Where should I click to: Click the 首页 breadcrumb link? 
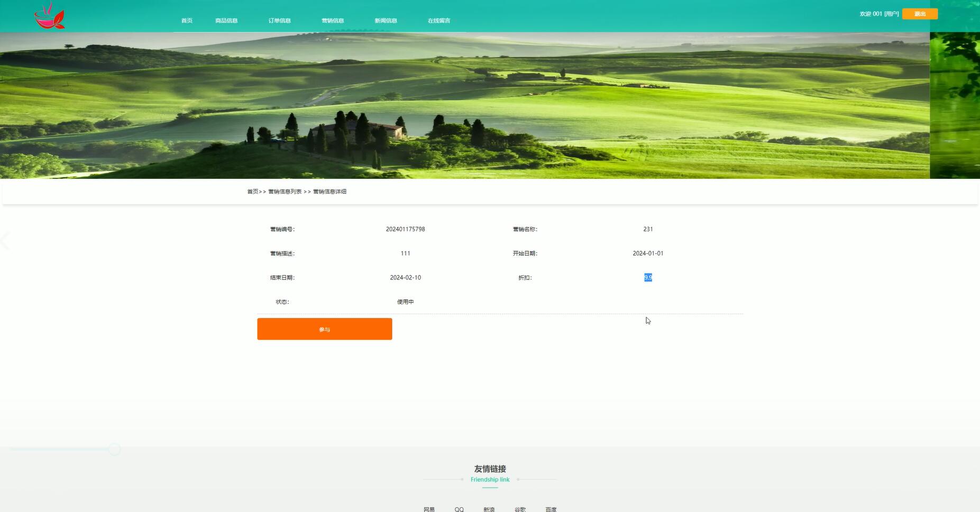click(x=251, y=191)
